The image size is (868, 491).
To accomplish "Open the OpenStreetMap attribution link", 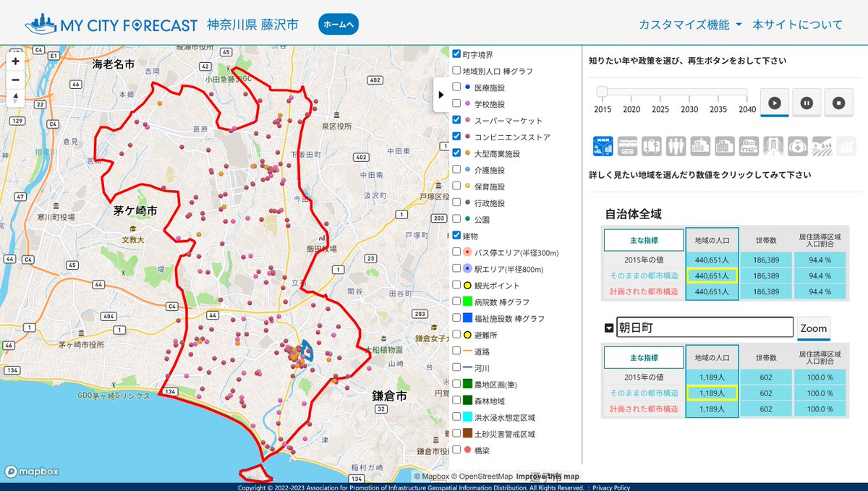I will click(x=482, y=476).
